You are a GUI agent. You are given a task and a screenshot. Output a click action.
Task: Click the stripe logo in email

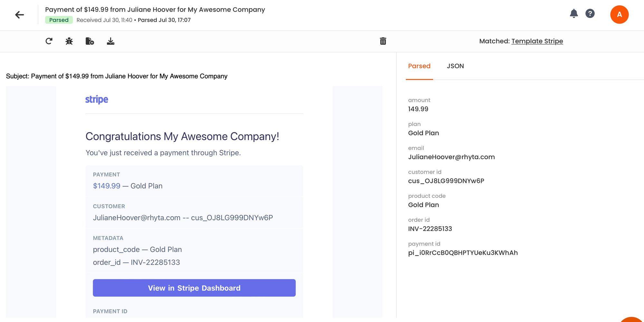(97, 99)
